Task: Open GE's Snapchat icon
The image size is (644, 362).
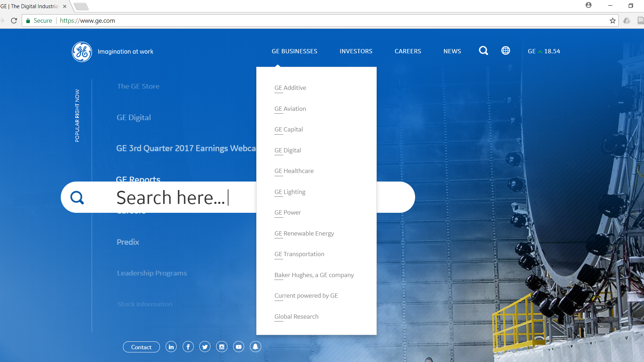Action: 255,347
